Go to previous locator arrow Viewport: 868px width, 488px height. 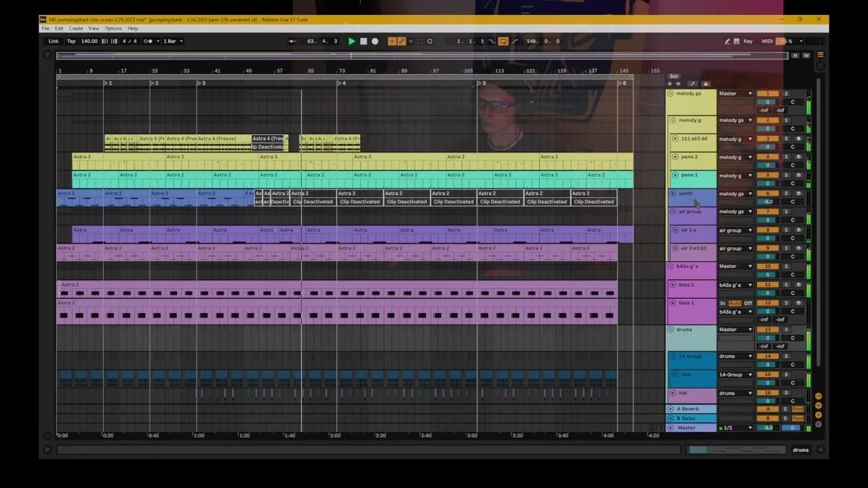tap(670, 83)
